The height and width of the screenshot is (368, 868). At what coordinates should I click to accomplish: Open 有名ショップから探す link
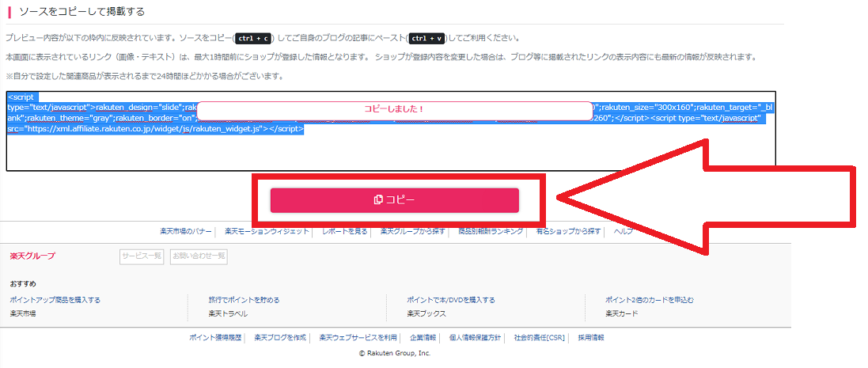point(569,231)
